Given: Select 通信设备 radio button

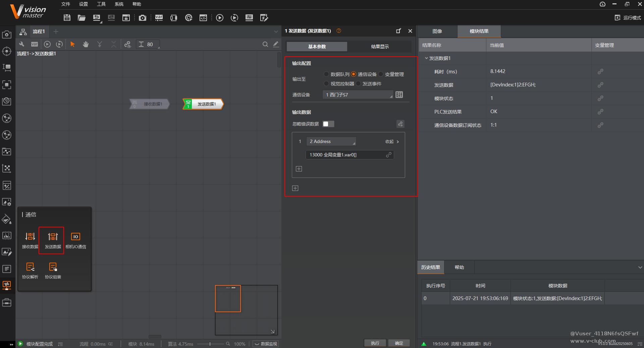Looking at the screenshot, I should coord(354,74).
